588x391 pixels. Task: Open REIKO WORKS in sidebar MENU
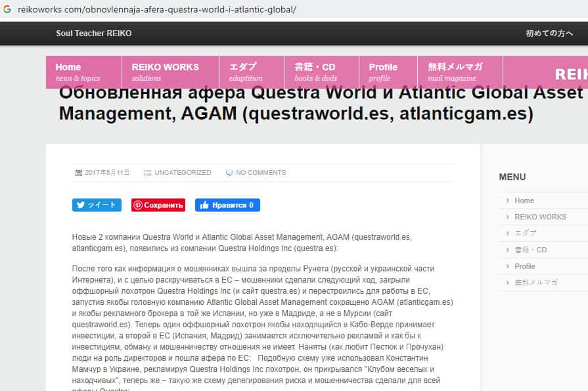click(540, 217)
